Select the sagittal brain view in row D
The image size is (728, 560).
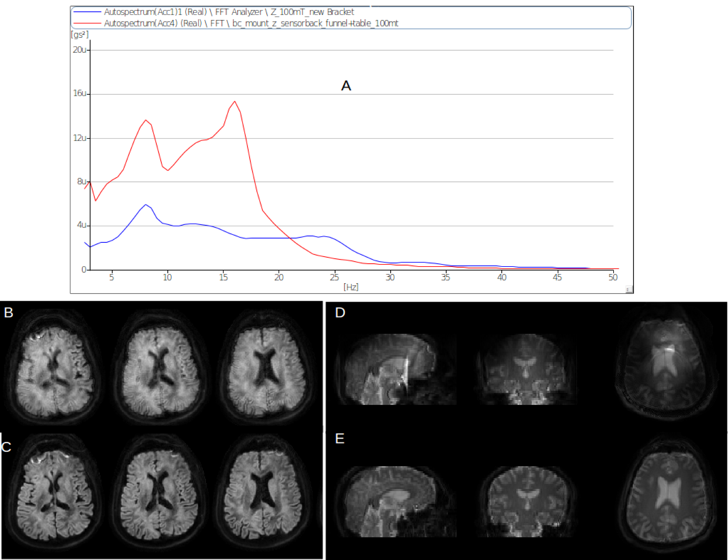pos(397,370)
